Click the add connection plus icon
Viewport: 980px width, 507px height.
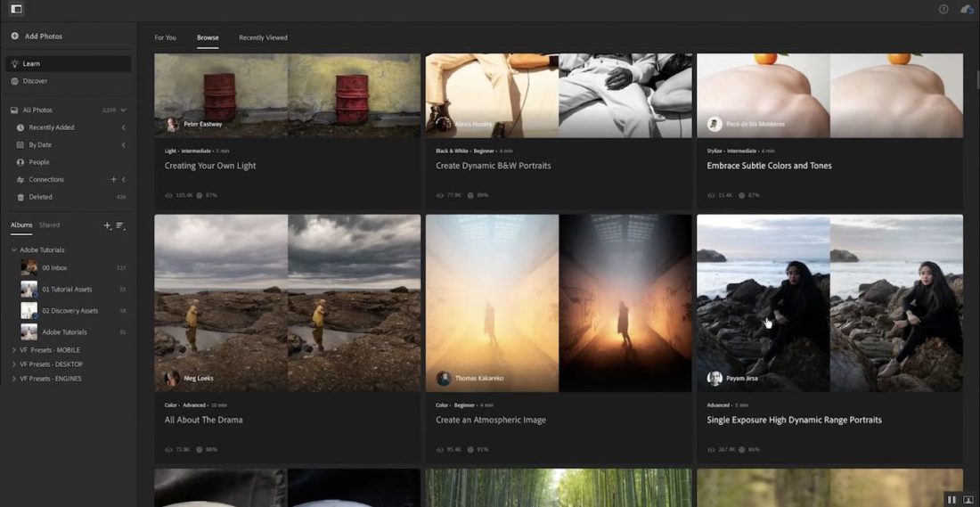113,179
